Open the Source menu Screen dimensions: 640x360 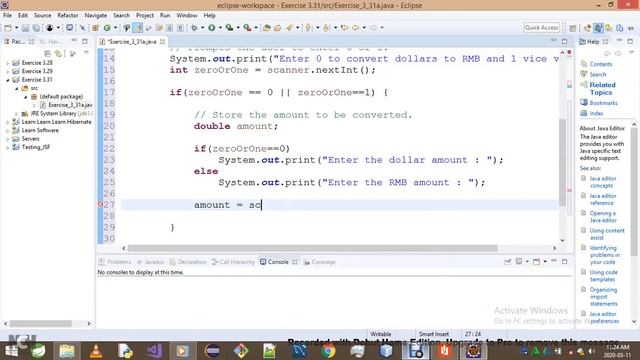click(42, 15)
